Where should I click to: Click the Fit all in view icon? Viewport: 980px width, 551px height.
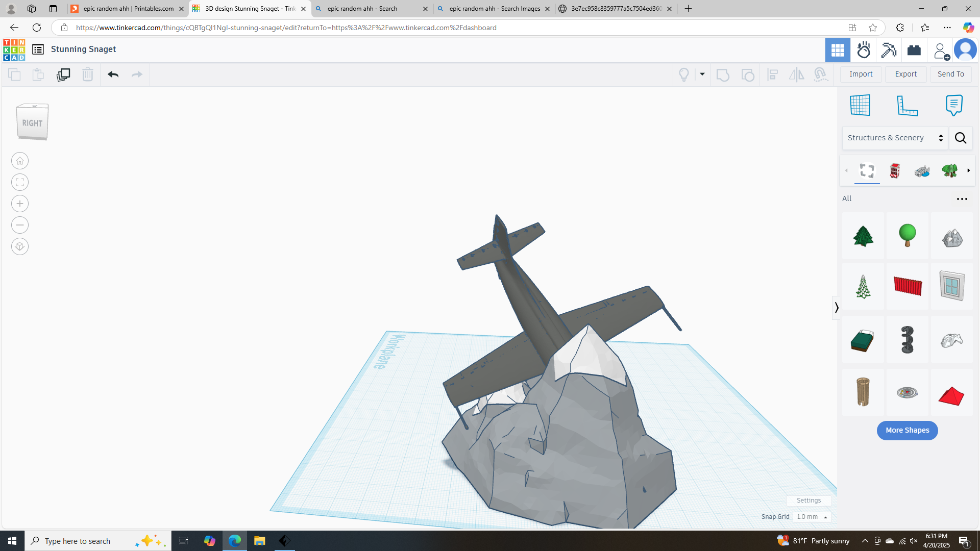(20, 182)
